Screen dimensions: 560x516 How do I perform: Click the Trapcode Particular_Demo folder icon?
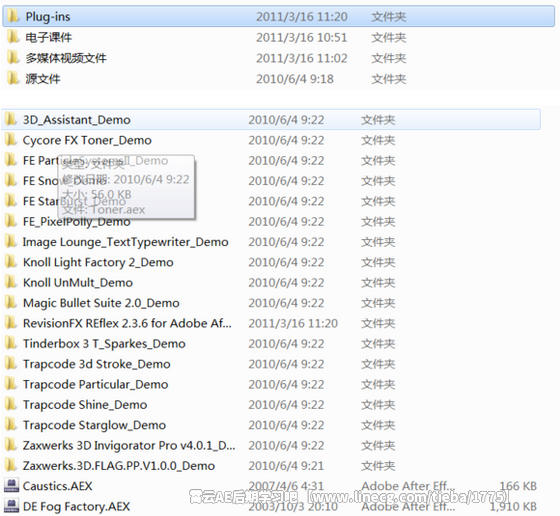click(11, 384)
